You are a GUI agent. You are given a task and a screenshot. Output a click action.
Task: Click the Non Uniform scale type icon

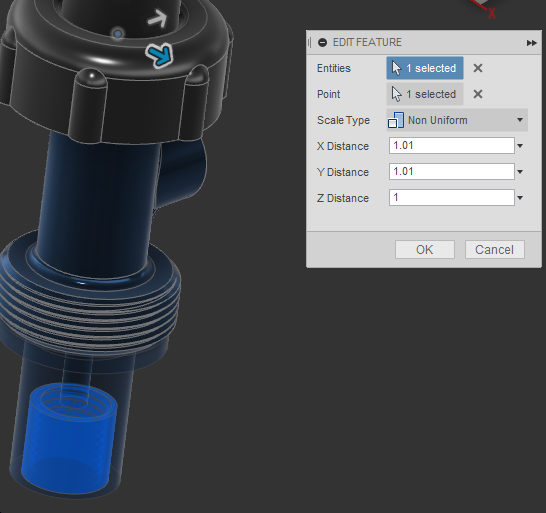pyautogui.click(x=396, y=120)
